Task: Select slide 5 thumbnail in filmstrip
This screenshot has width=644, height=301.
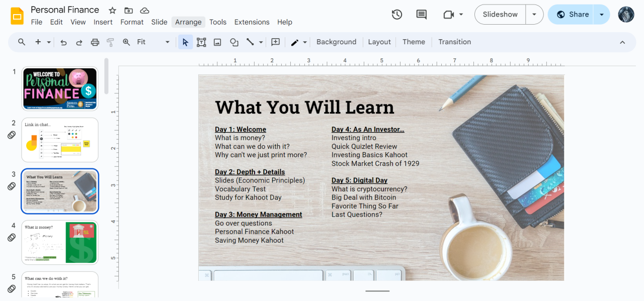Action: click(x=60, y=284)
